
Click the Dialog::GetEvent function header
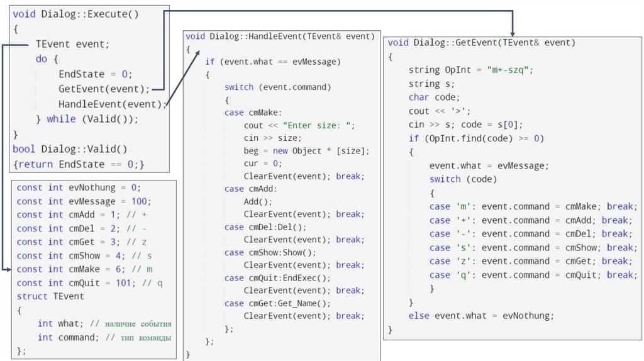pyautogui.click(x=481, y=43)
